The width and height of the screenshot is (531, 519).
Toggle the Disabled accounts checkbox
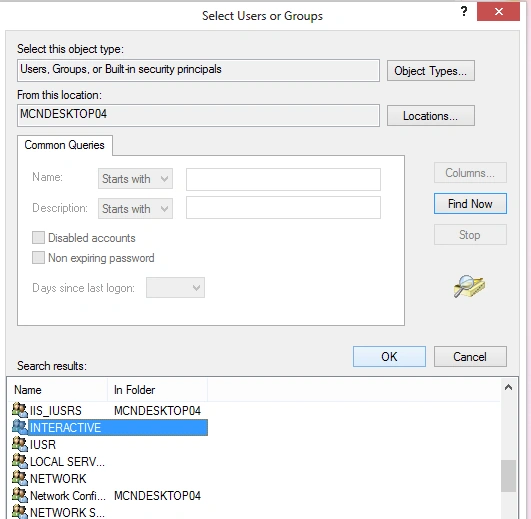(38, 238)
